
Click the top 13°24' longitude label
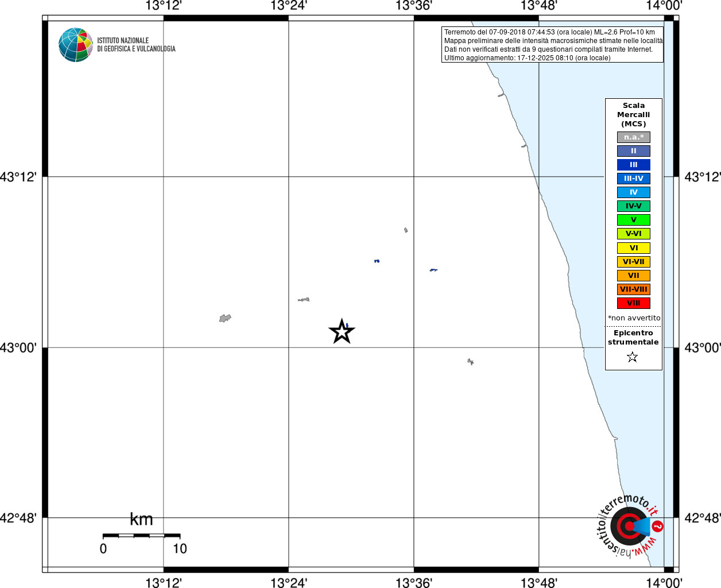289,6
